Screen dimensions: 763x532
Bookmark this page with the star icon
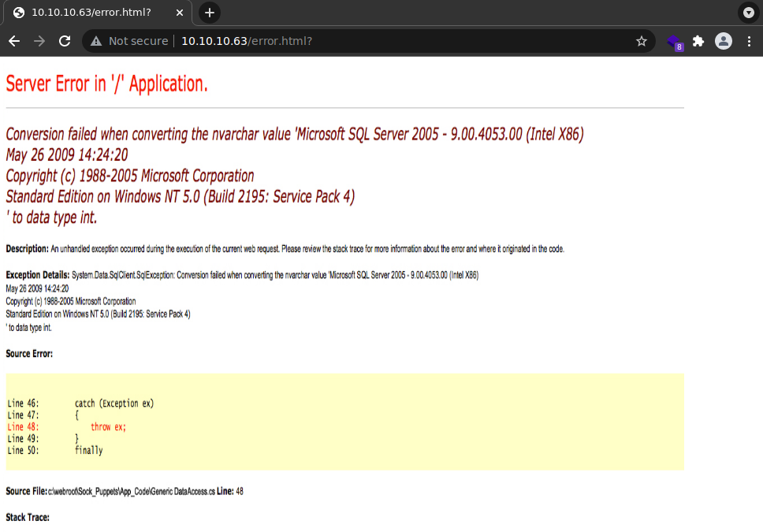[x=642, y=41]
